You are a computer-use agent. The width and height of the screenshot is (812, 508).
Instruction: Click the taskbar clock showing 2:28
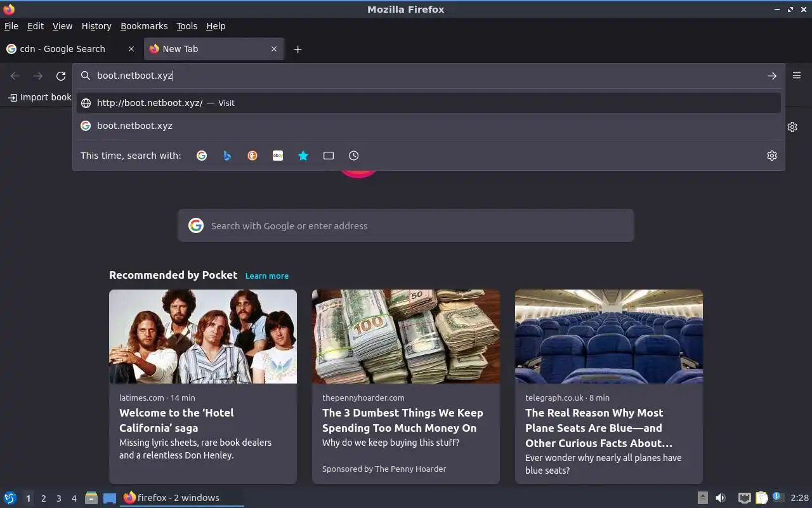pyautogui.click(x=799, y=498)
